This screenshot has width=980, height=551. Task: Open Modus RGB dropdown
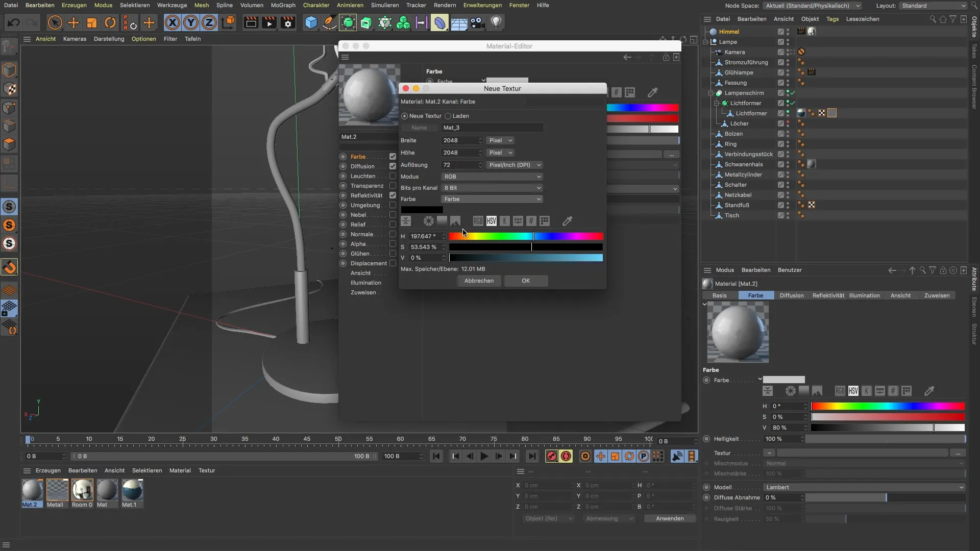[x=492, y=177]
